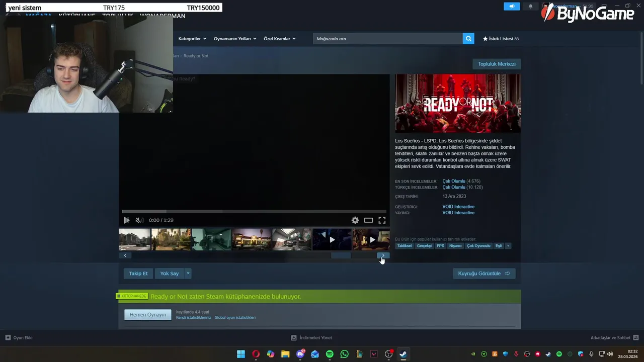
Task: Click the Takip Et follow button
Action: pos(138,274)
